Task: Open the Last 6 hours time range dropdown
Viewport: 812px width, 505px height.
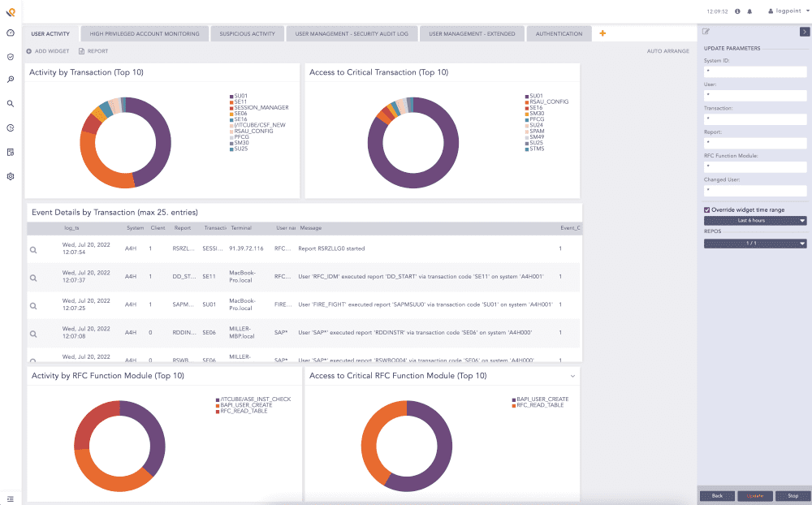Action: 755,221
